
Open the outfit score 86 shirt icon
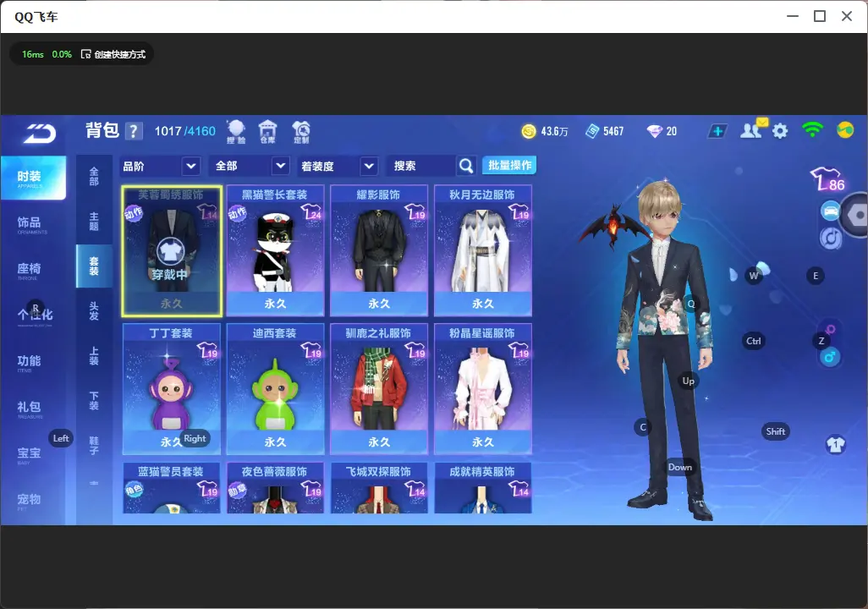[x=827, y=178]
